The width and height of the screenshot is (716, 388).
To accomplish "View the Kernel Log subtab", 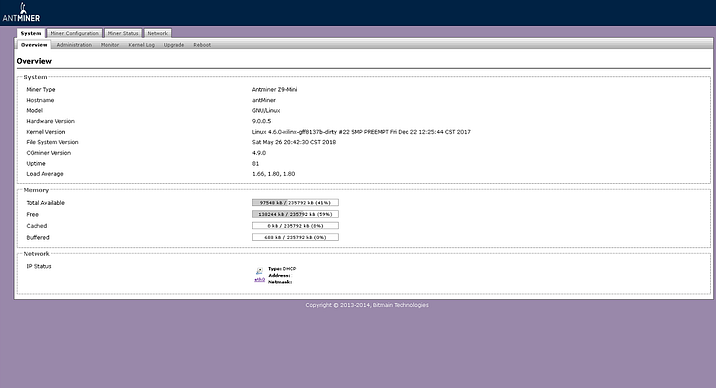I will pyautogui.click(x=142, y=45).
